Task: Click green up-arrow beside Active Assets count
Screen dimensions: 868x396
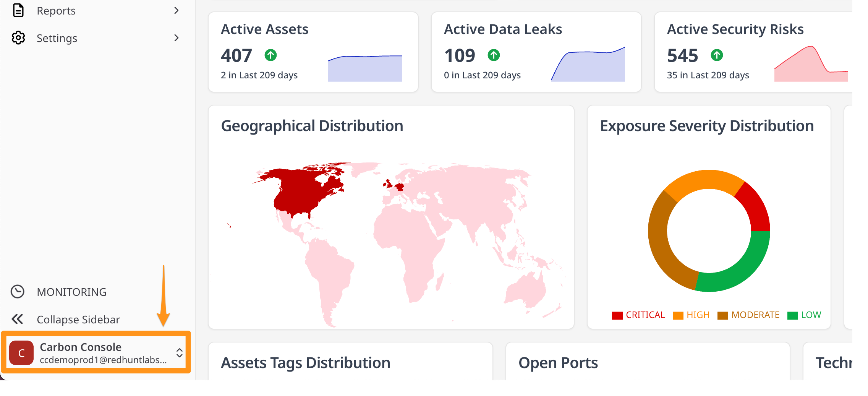Action: (x=270, y=55)
